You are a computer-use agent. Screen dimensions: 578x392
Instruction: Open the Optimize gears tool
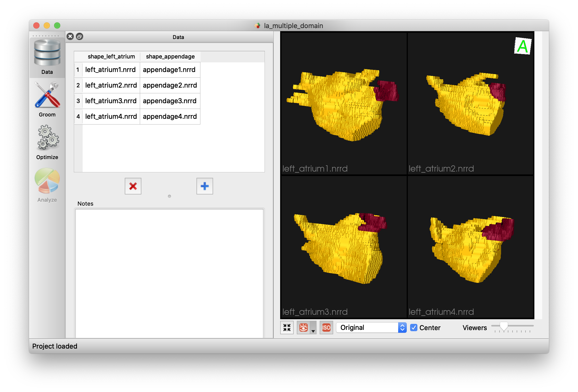click(x=47, y=142)
